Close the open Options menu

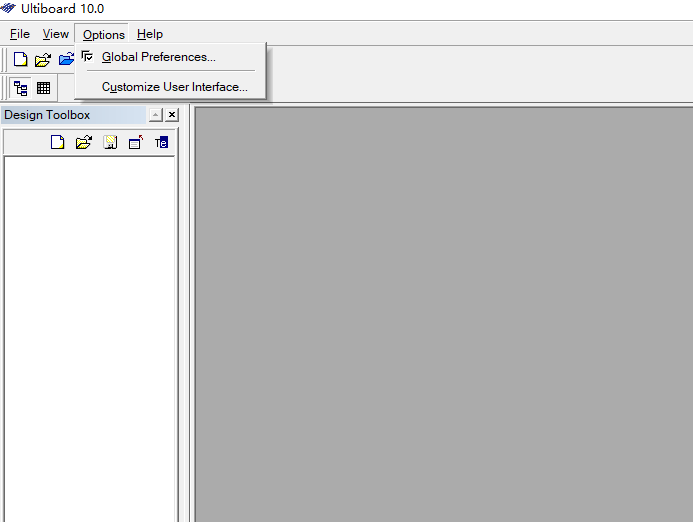point(104,34)
